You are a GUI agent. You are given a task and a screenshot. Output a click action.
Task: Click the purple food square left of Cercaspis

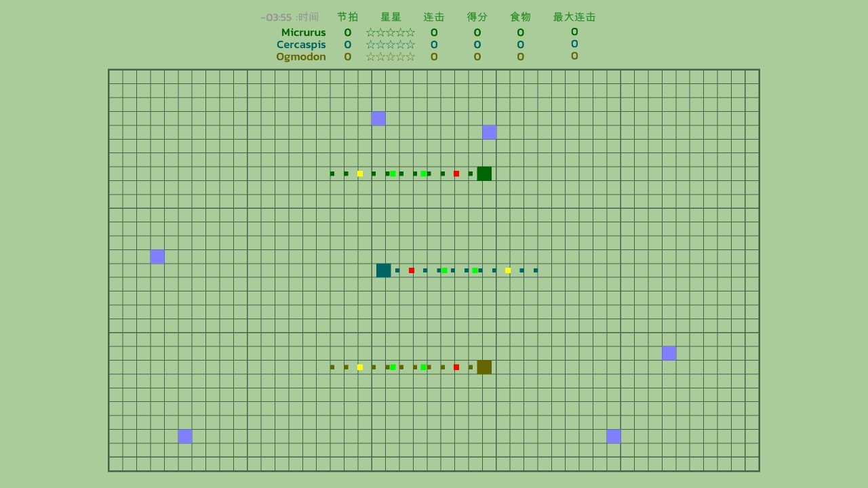[x=157, y=257]
